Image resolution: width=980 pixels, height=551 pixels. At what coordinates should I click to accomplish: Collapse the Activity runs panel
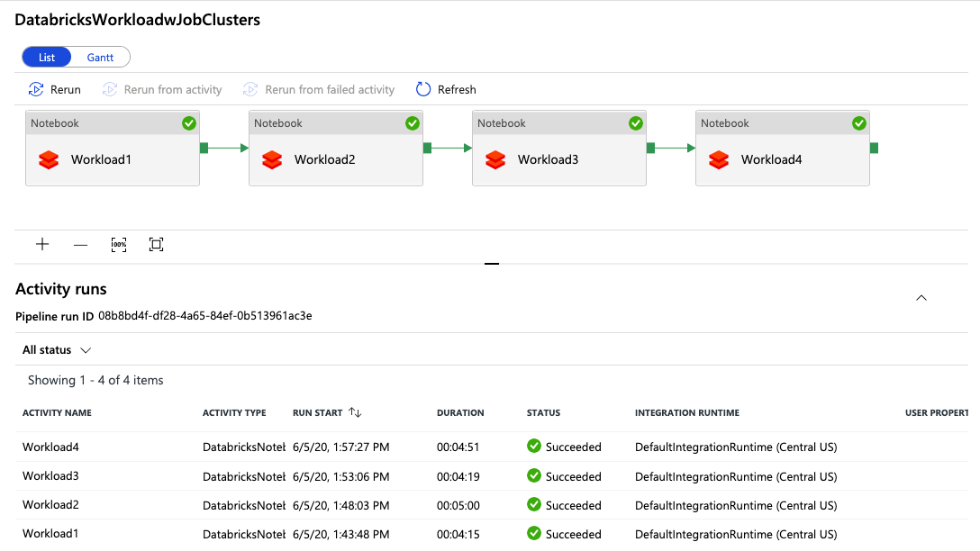coord(921,298)
